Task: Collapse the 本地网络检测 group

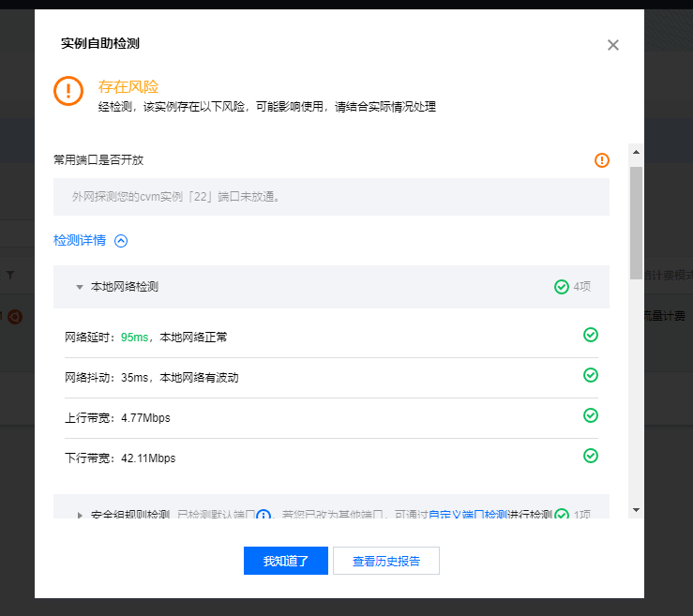Action: point(80,287)
